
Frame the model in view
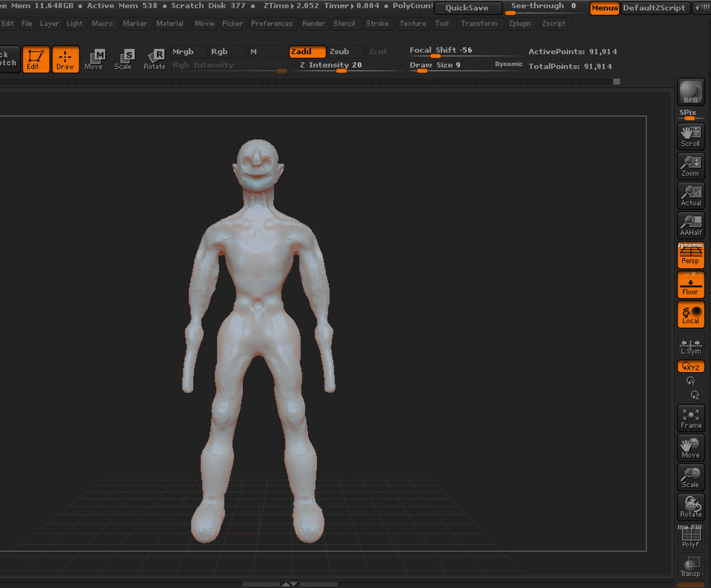(690, 418)
